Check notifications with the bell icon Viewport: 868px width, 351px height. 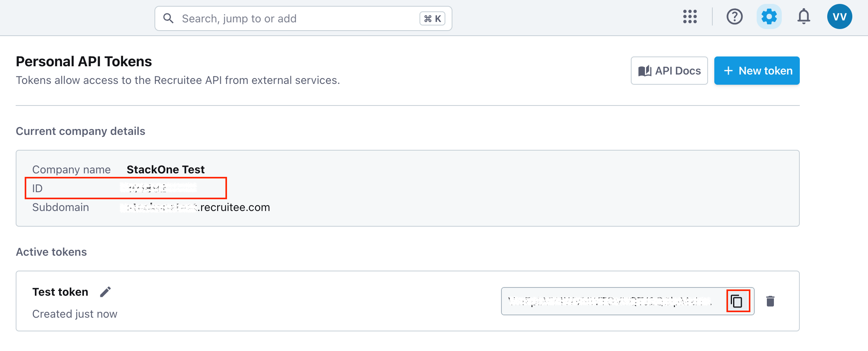tap(803, 17)
